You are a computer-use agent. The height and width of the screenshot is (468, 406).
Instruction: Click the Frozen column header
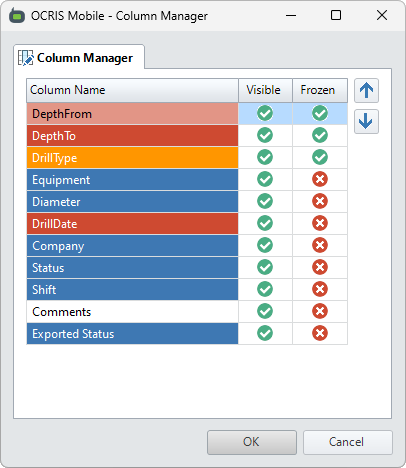320,90
